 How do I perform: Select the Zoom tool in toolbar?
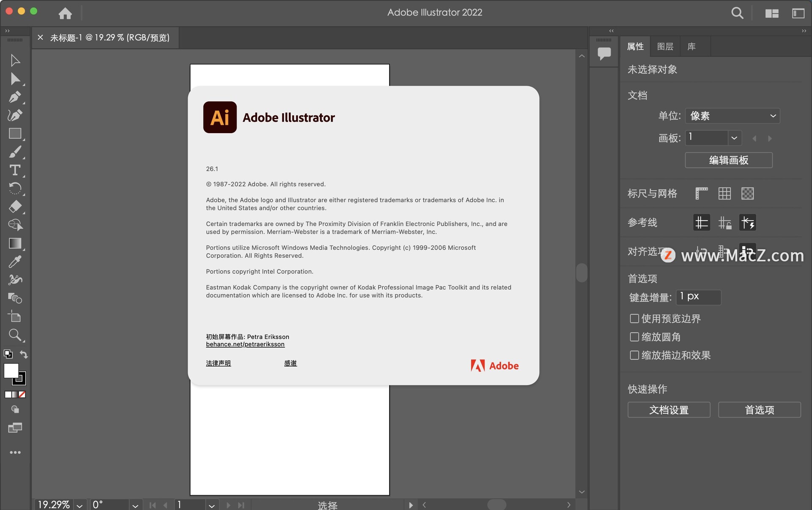click(15, 335)
